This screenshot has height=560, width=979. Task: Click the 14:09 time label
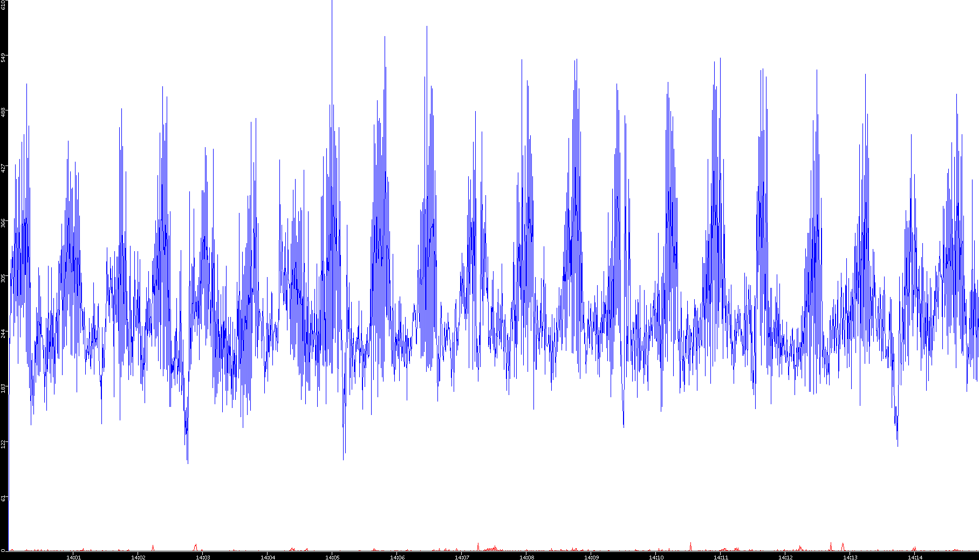[591, 557]
